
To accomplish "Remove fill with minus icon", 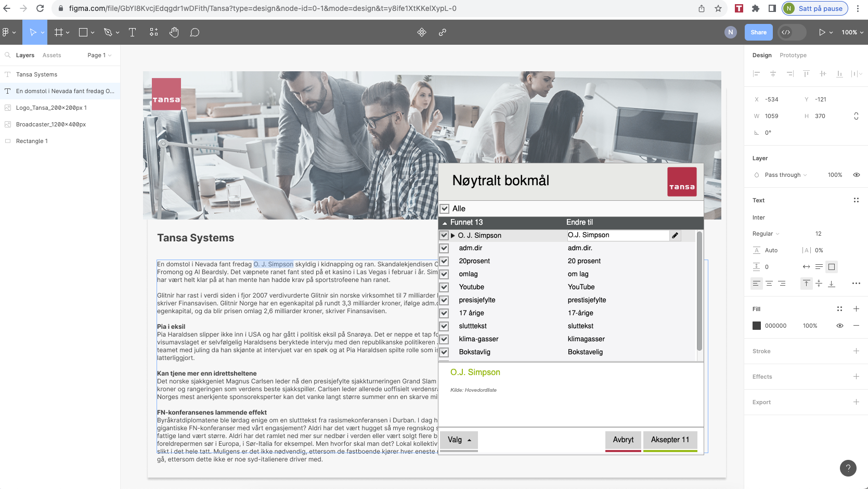I will coord(856,326).
